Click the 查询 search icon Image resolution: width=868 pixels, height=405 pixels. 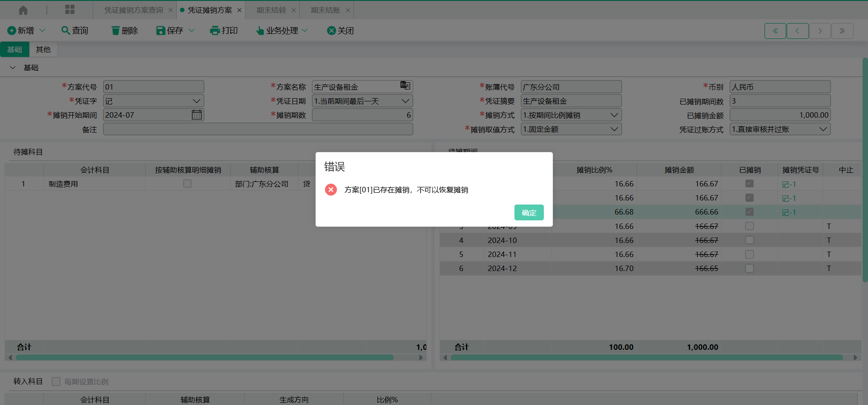[66, 30]
